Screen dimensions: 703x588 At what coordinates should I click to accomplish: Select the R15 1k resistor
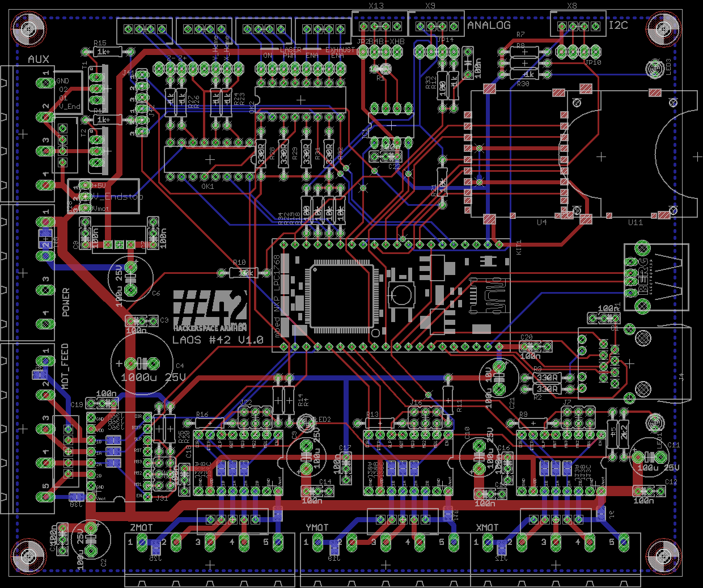[x=107, y=52]
